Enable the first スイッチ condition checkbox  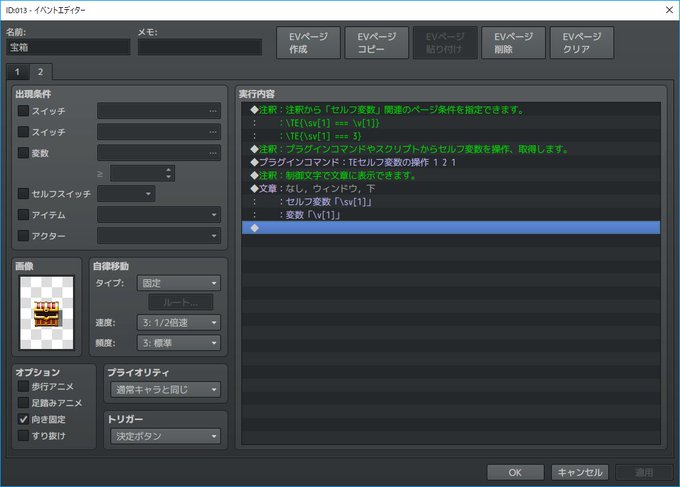coord(23,111)
